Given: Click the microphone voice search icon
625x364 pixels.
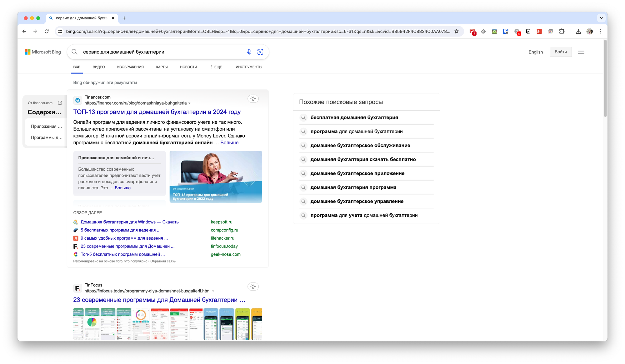Looking at the screenshot, I should (x=249, y=52).
